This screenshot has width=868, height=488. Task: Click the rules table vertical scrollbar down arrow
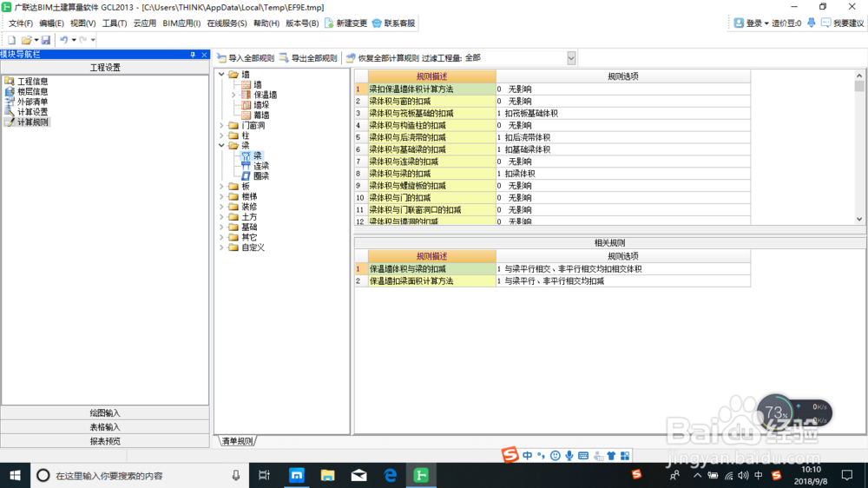tap(859, 220)
